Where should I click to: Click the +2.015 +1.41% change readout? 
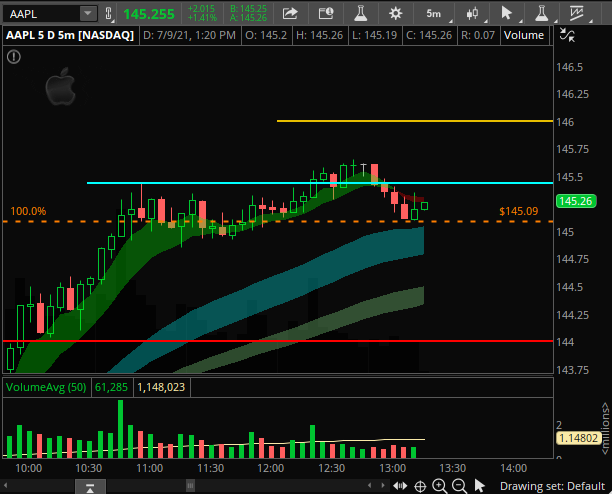click(202, 14)
